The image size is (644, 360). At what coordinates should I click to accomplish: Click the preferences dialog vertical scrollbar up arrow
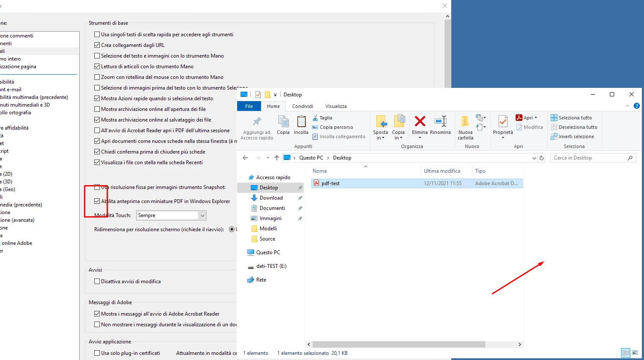coord(447,17)
